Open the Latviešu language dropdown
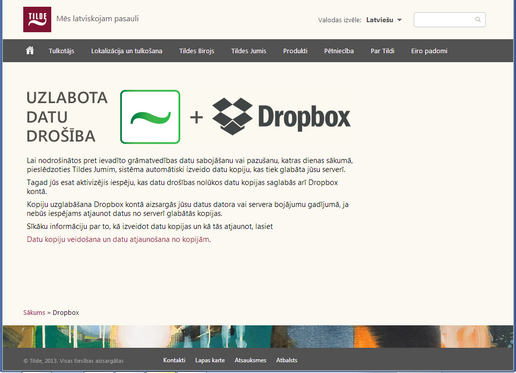The image size is (516, 373). pos(384,20)
